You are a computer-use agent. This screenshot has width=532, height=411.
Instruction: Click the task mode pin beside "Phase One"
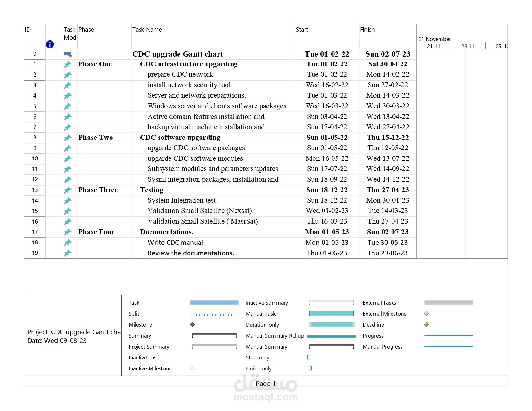pos(68,64)
